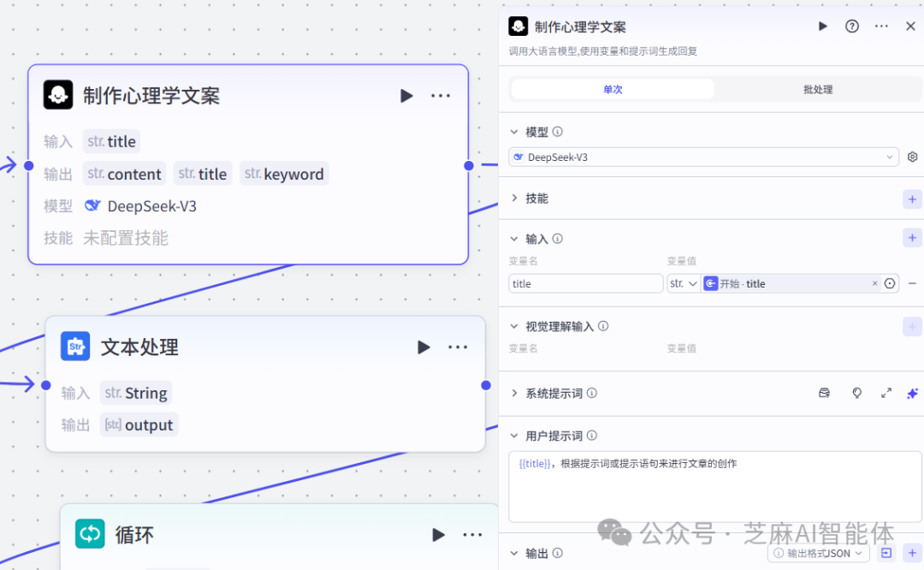Switch to 批处理 mode tab
Viewport: 924px width, 570px height.
[818, 89]
